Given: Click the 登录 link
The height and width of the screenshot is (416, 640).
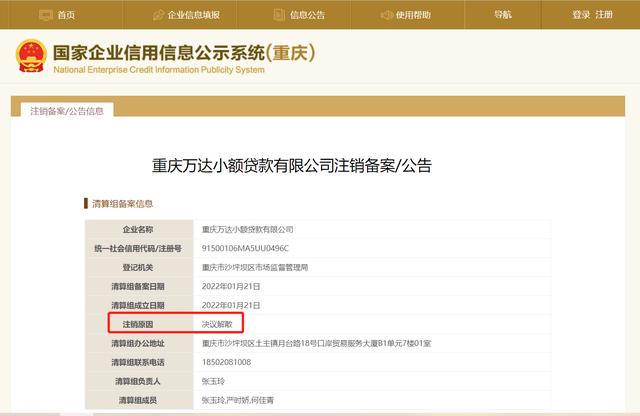Looking at the screenshot, I should coord(581,15).
